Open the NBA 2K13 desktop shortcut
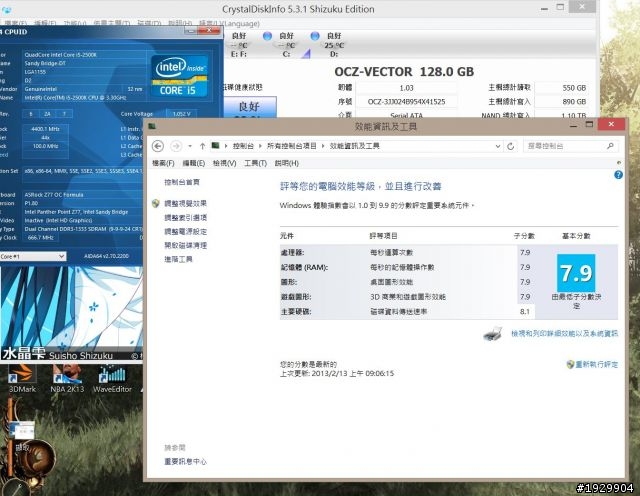 pos(67,378)
